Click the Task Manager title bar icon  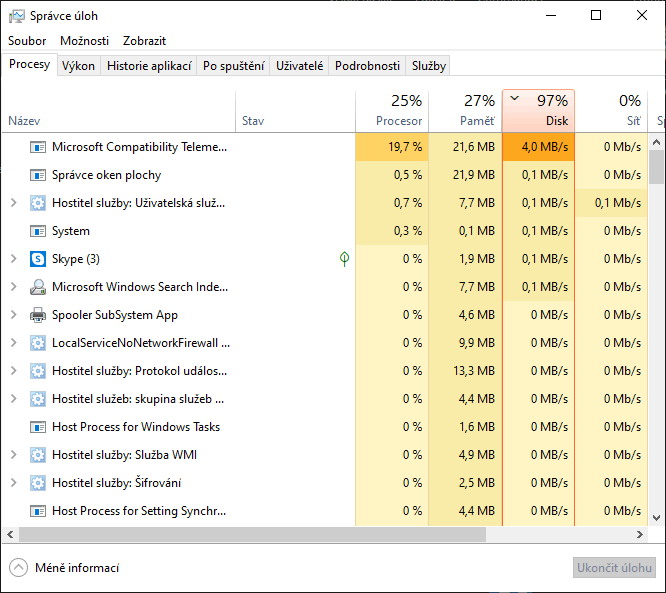click(16, 16)
